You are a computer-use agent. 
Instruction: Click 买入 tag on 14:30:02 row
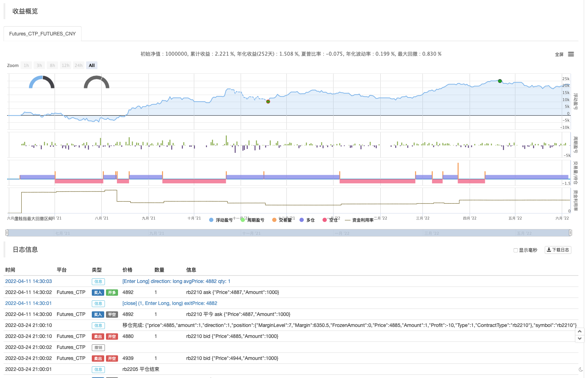pos(98,293)
